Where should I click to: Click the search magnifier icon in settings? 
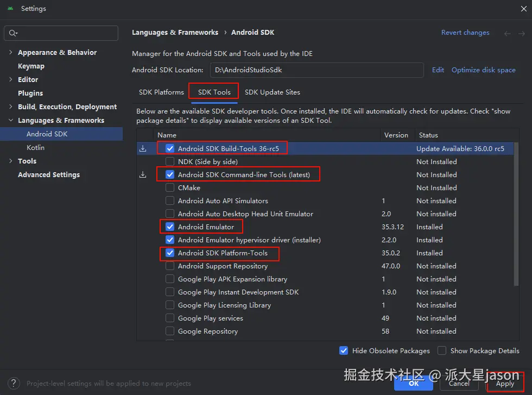coord(13,33)
